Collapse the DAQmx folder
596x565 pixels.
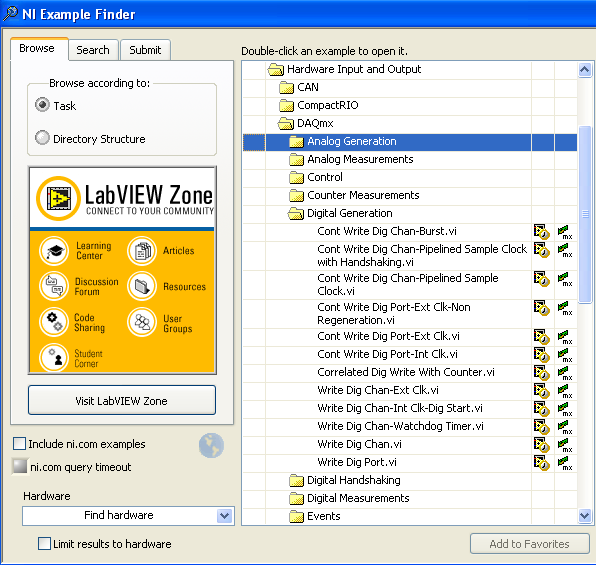point(285,124)
